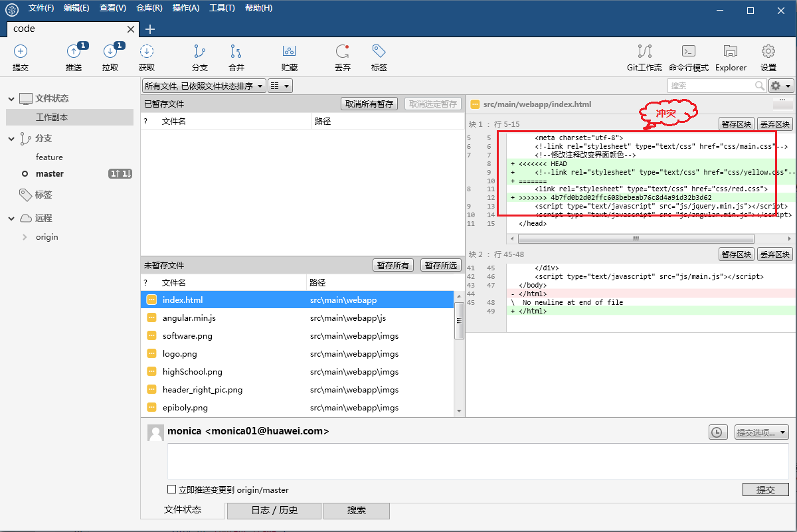
Task: Select the feature branch in sidebar
Action: click(x=49, y=157)
